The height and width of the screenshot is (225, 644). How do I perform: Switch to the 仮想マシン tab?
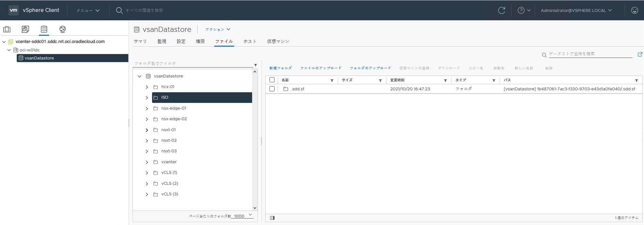click(x=278, y=41)
